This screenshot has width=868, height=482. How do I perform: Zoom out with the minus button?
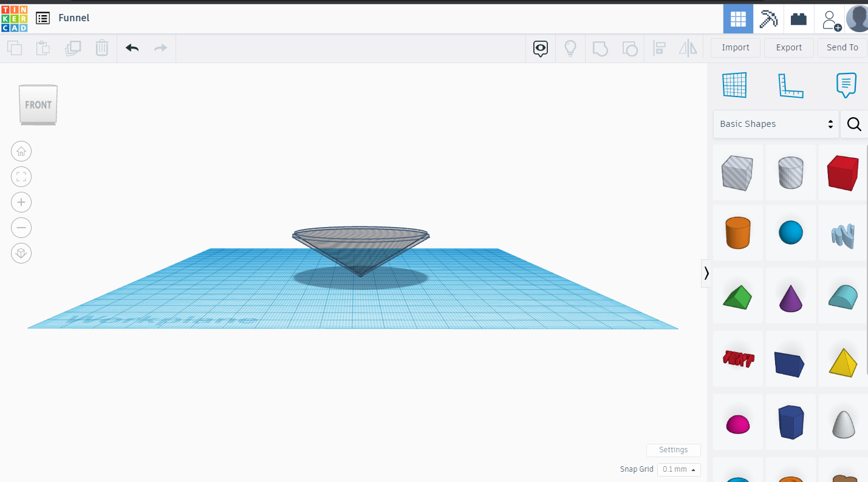(21, 228)
